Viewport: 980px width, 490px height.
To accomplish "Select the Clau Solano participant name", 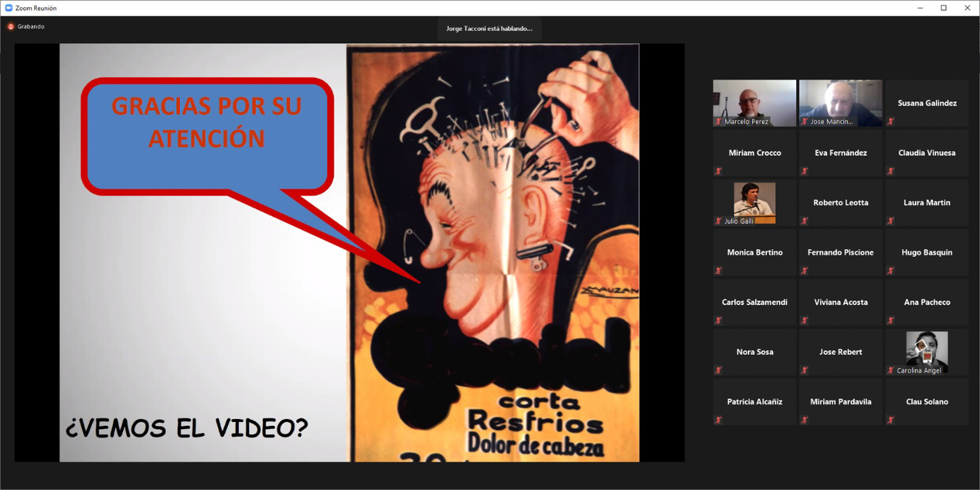I will pos(927,402).
